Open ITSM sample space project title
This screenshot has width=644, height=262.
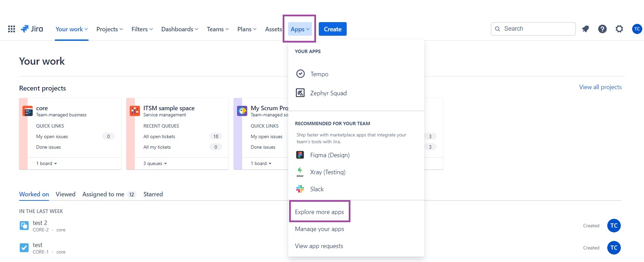pos(169,108)
